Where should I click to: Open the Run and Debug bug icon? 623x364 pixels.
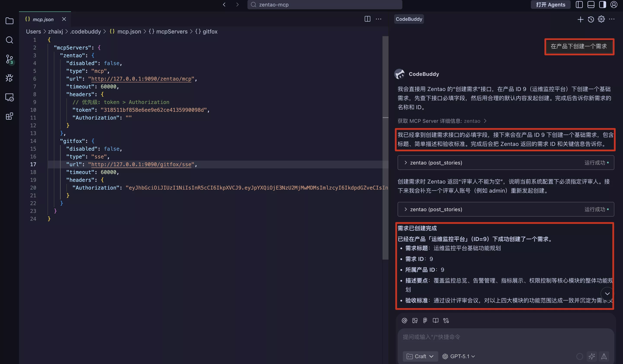(9, 78)
